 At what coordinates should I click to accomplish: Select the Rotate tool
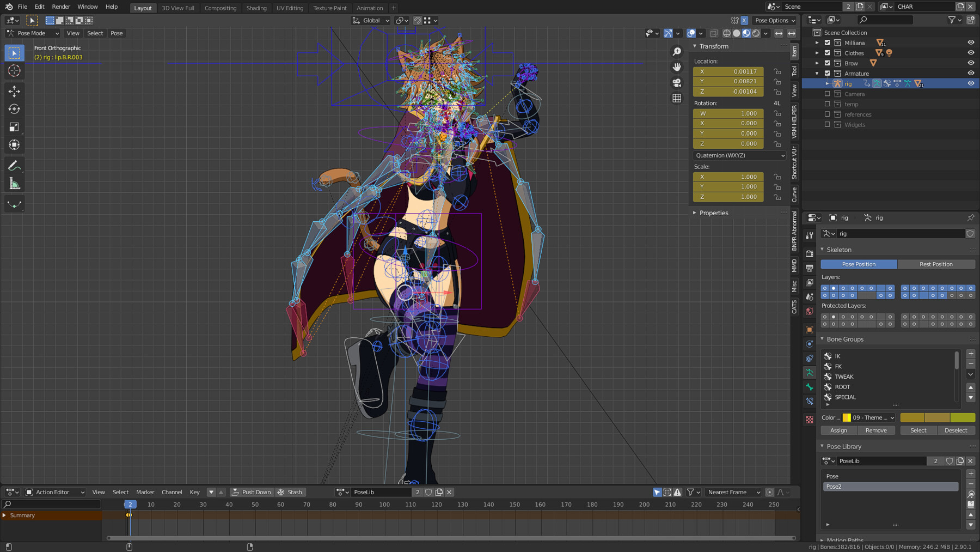click(x=14, y=109)
